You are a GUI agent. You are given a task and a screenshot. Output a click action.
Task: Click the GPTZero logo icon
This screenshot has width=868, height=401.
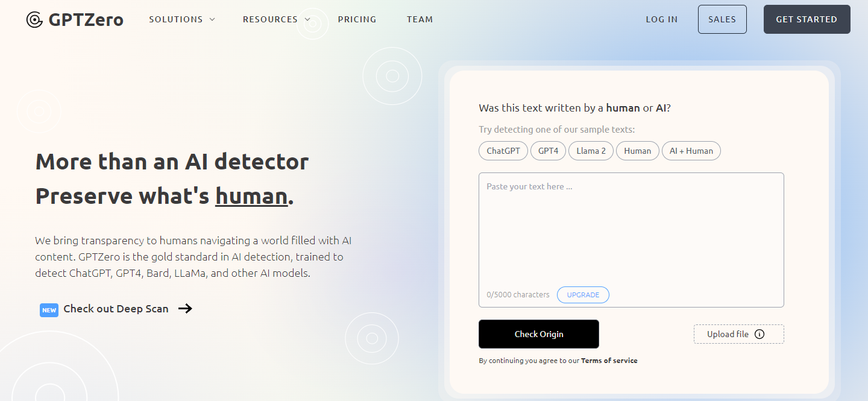tap(35, 20)
